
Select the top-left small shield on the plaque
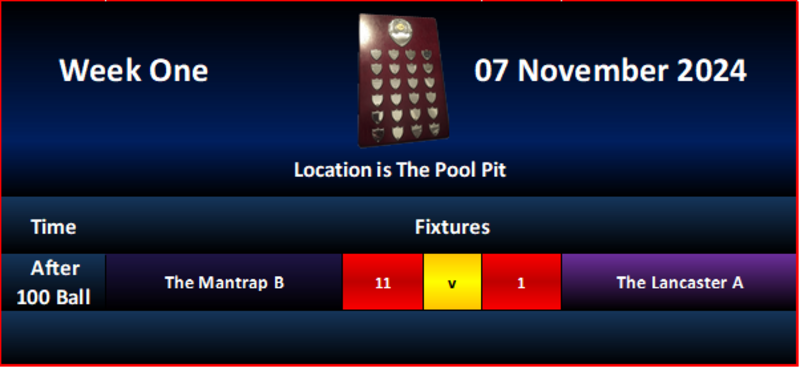(x=377, y=54)
